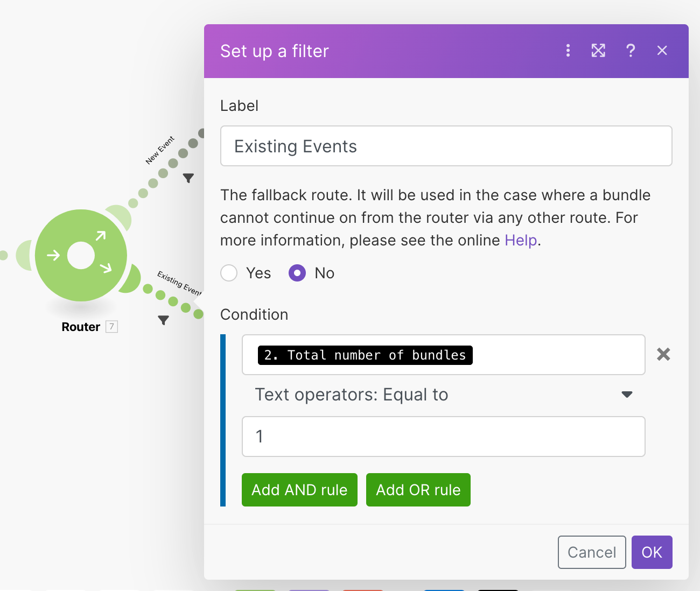The width and height of the screenshot is (700, 591).
Task: Open the question mark help icon
Action: click(x=631, y=51)
